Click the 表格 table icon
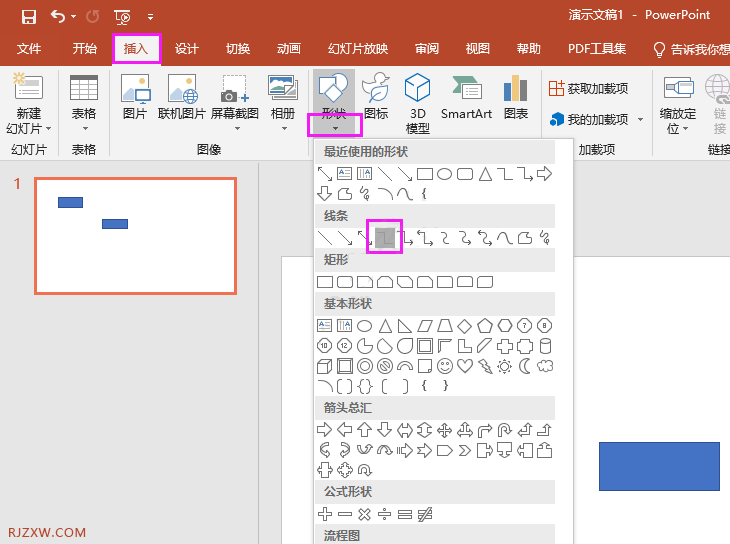Screen dimensions: 730x544 click(x=84, y=87)
